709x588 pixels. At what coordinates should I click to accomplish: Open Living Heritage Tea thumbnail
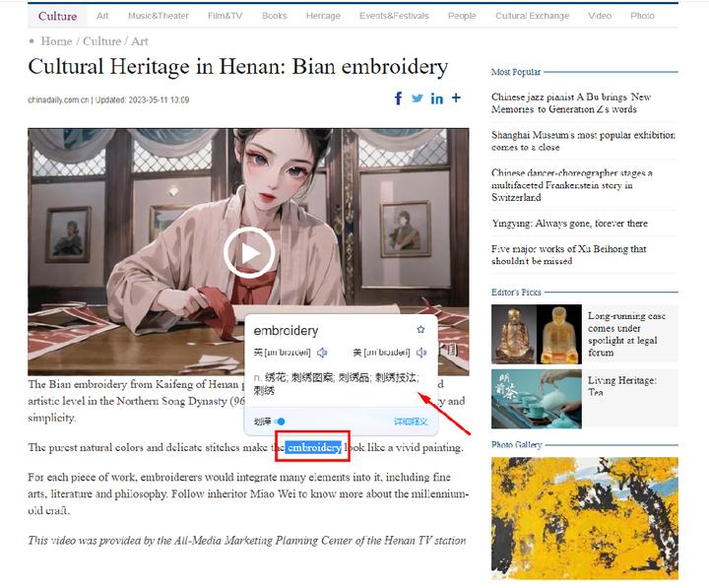pyautogui.click(x=537, y=399)
